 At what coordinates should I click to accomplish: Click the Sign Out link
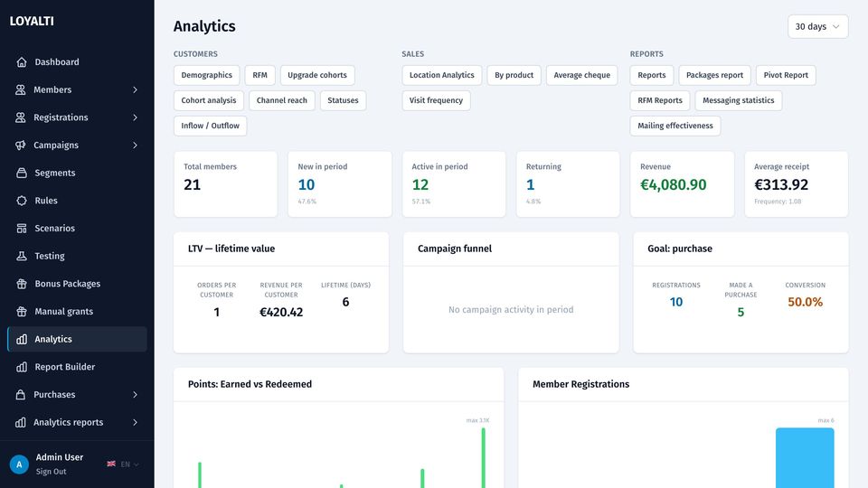(x=51, y=472)
